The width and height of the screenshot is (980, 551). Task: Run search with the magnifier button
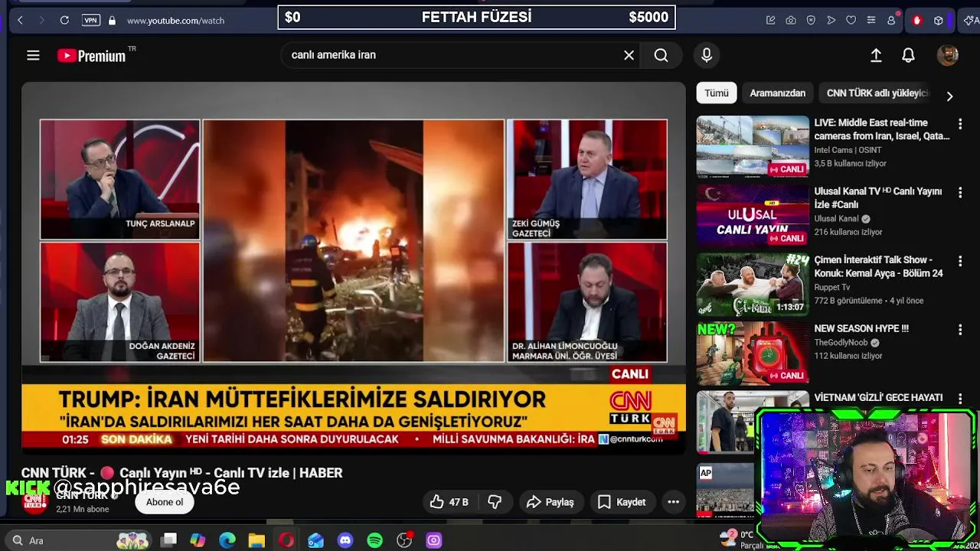pyautogui.click(x=661, y=55)
